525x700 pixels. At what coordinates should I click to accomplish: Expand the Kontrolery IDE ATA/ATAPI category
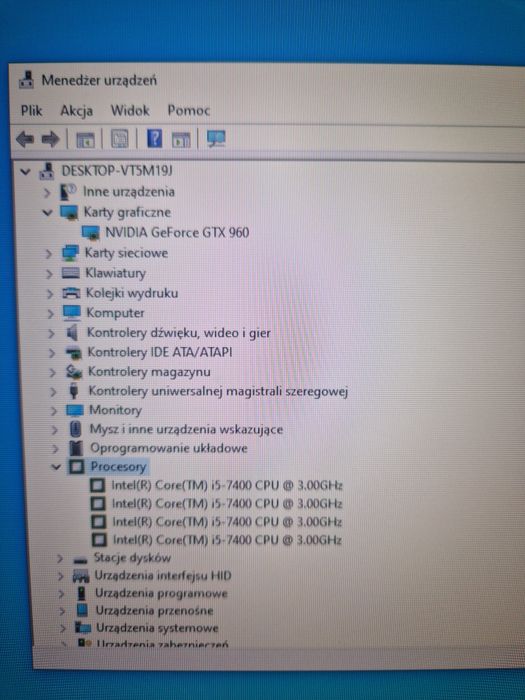[x=52, y=353]
